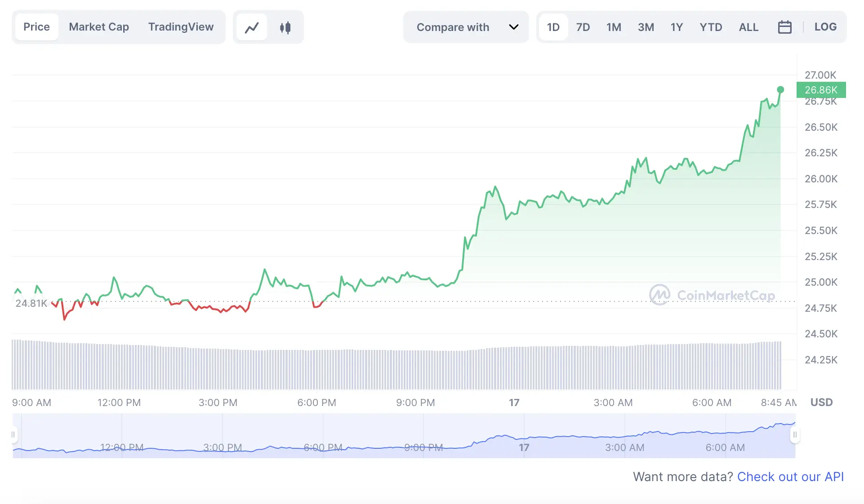Screen dimensions: 864x504
Task: Open the calendar date range picker
Action: point(785,27)
